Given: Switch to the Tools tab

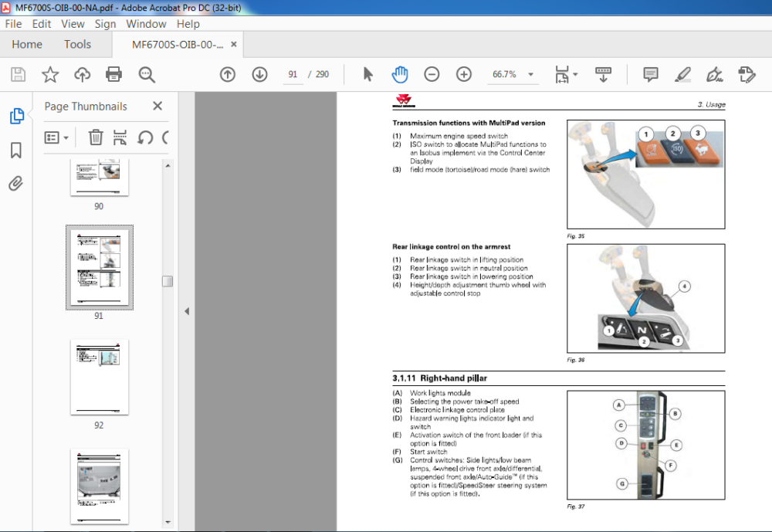Looking at the screenshot, I should 77,44.
